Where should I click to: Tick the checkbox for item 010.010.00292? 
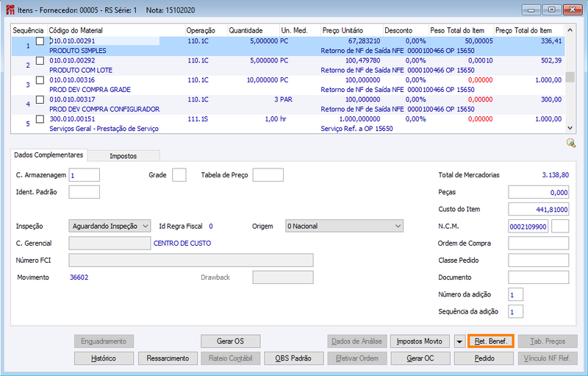[40, 60]
